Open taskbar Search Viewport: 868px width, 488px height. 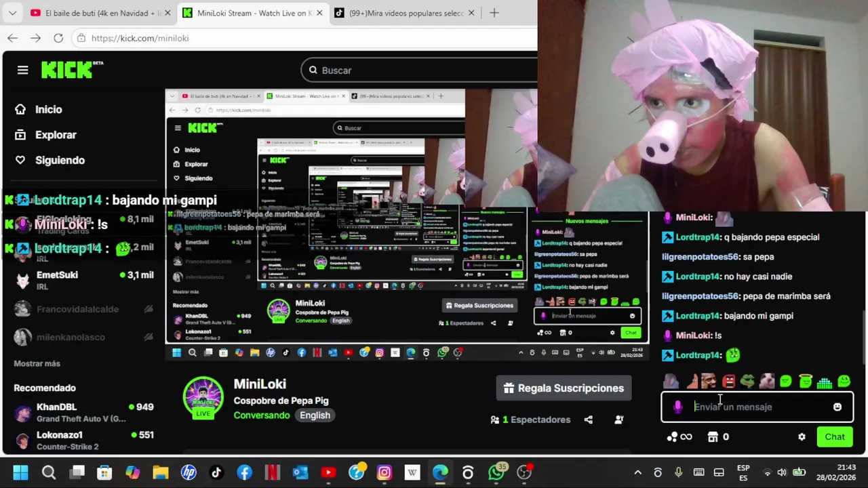click(49, 472)
